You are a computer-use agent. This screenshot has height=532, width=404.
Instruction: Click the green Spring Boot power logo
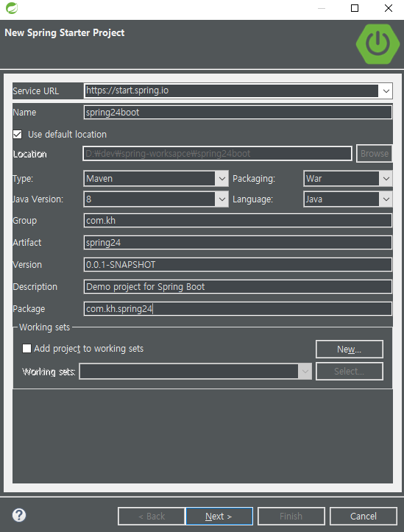click(378, 44)
